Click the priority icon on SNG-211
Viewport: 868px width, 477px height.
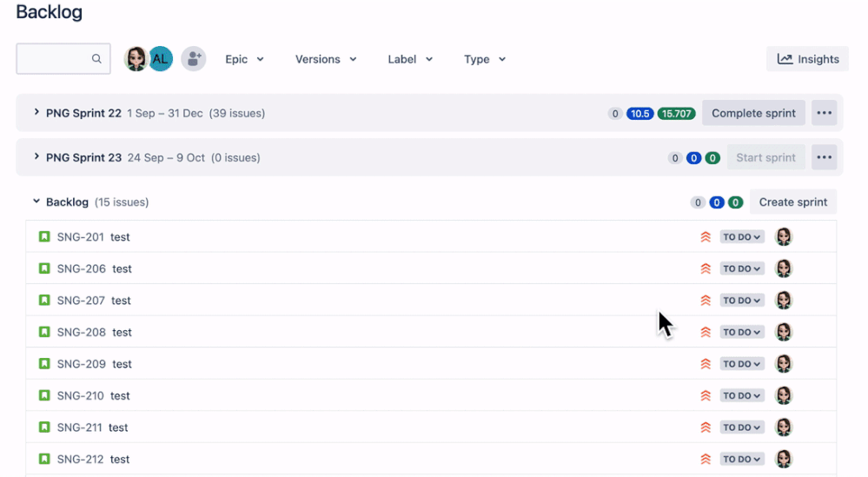coord(706,427)
